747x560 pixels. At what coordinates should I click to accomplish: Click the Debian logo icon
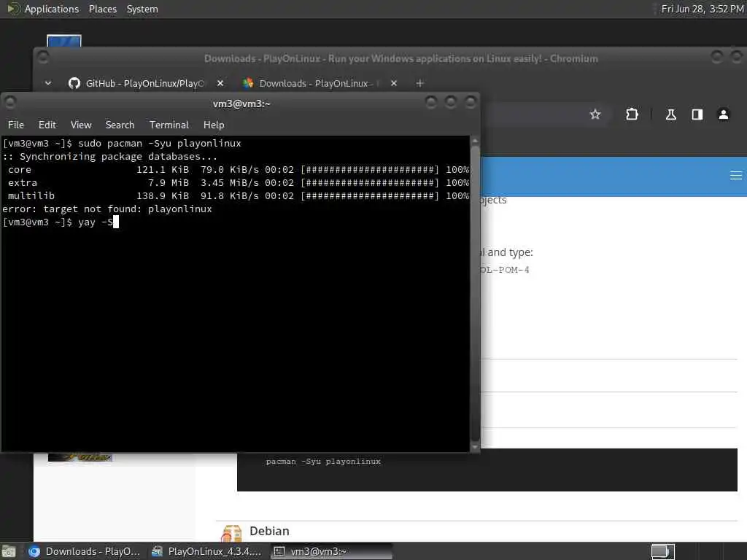click(232, 533)
